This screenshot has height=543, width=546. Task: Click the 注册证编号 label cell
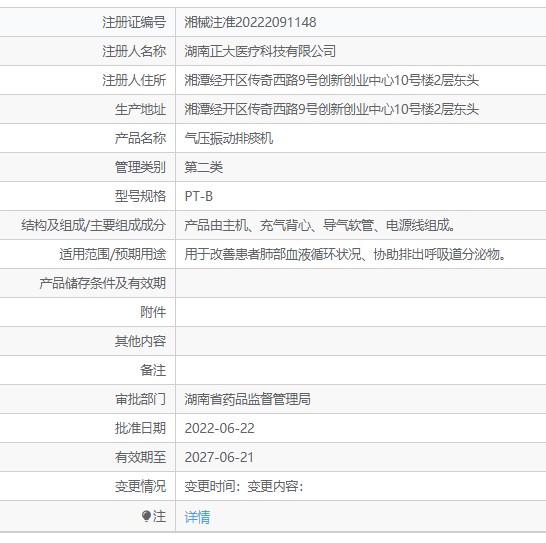87,22
